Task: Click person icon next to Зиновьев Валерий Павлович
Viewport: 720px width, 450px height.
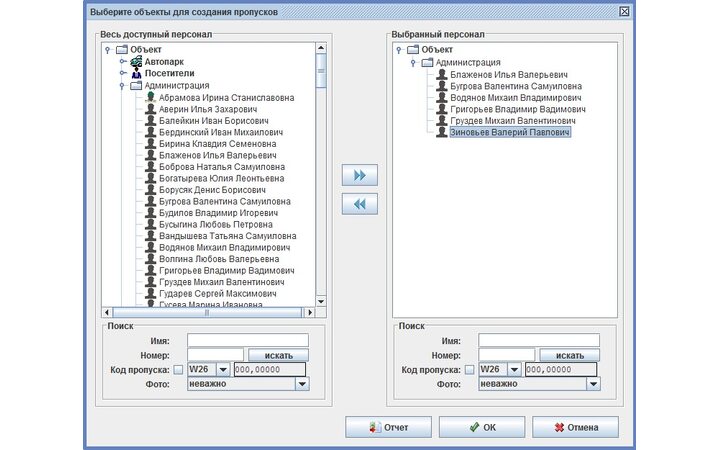Action: [x=441, y=132]
